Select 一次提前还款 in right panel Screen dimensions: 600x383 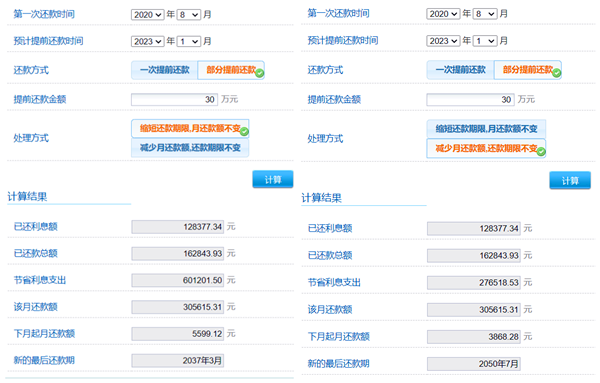(460, 70)
